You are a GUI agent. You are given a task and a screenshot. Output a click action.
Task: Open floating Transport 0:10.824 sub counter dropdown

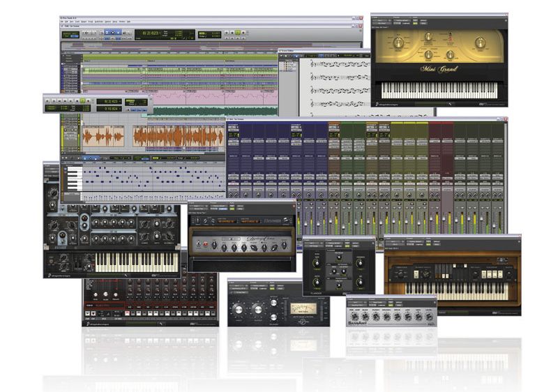119,109
